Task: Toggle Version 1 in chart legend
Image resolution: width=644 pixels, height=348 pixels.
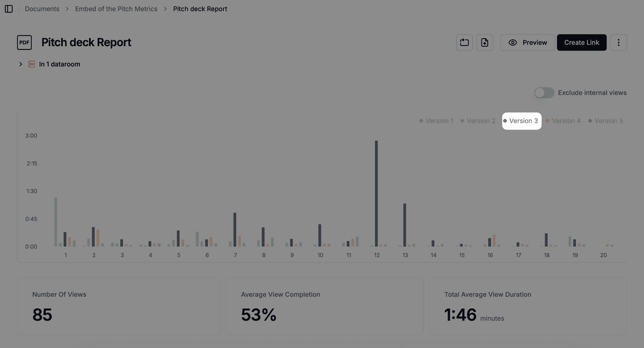Action: pyautogui.click(x=436, y=121)
